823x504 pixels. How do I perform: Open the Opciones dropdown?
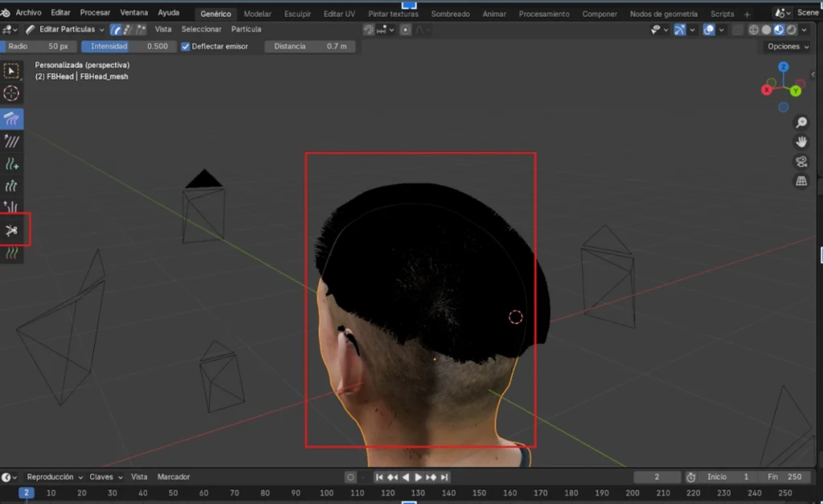[786, 47]
